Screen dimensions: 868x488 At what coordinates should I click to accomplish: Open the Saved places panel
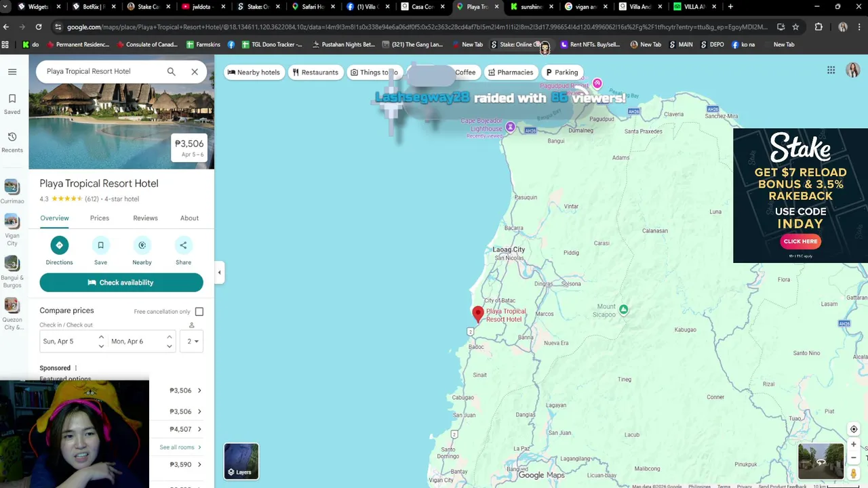12,104
